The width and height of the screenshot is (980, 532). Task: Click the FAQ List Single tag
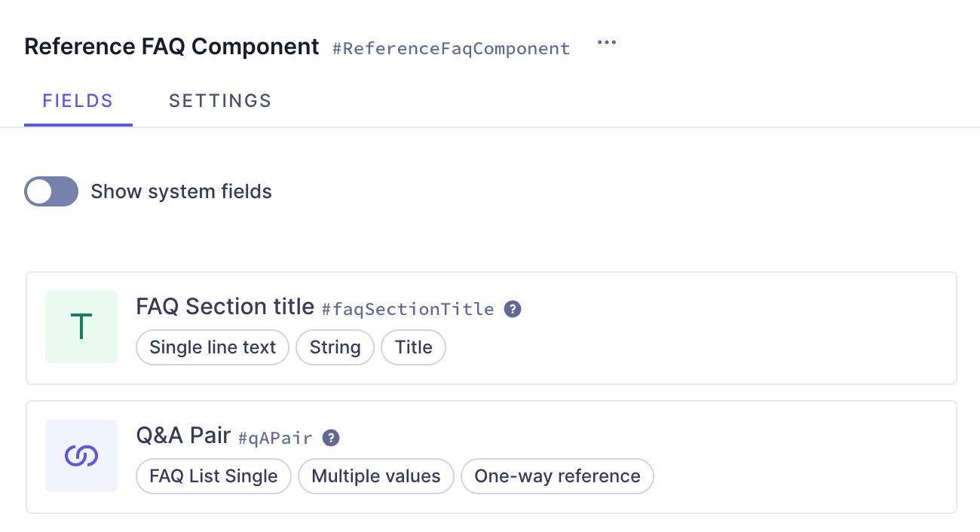[x=213, y=476]
